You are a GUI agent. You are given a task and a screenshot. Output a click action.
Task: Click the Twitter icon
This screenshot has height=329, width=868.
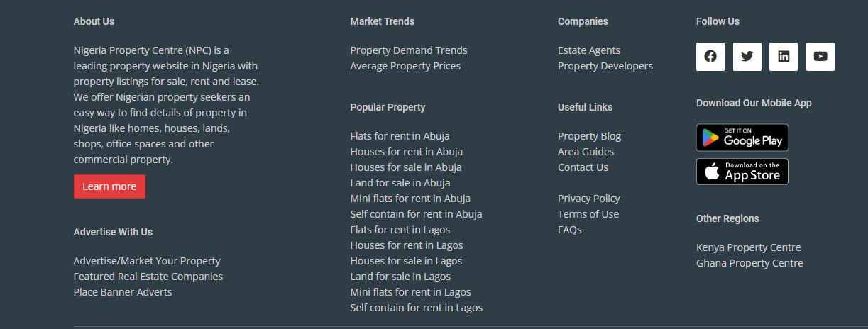click(x=747, y=57)
